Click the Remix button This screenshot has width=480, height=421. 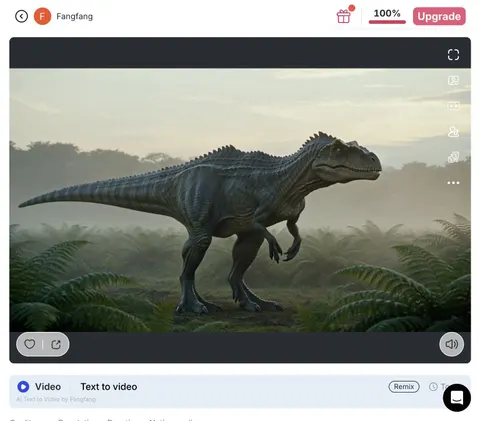(404, 387)
